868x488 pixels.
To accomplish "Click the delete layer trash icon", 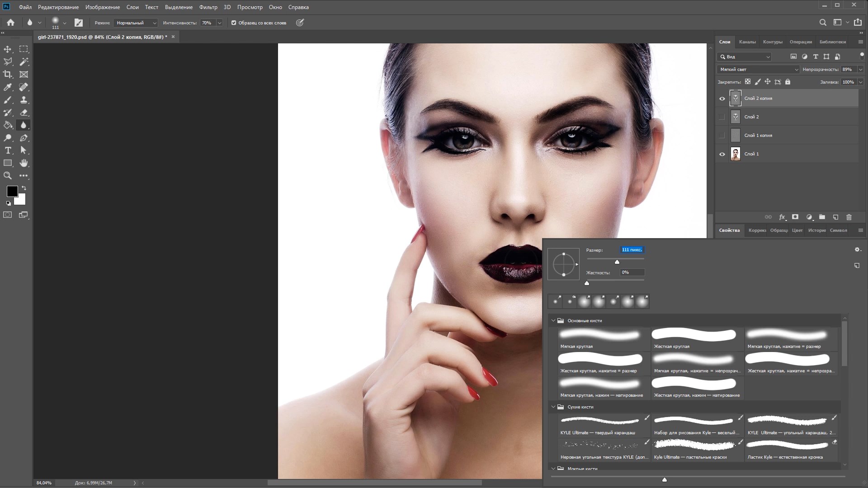I will [x=849, y=217].
